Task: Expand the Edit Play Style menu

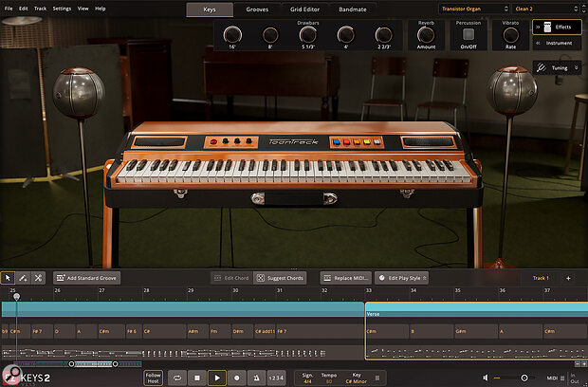Action: (401, 278)
